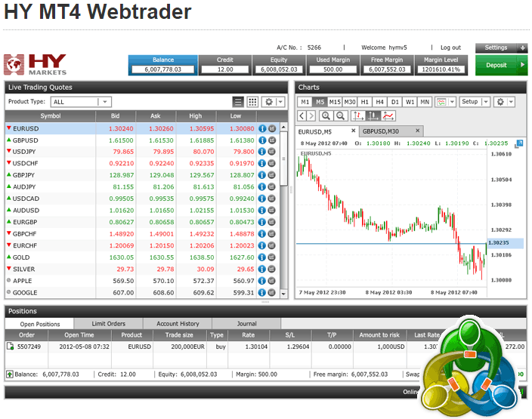Open chart indicators dropdown
Viewport: 532px width, 419px height.
pos(446,102)
